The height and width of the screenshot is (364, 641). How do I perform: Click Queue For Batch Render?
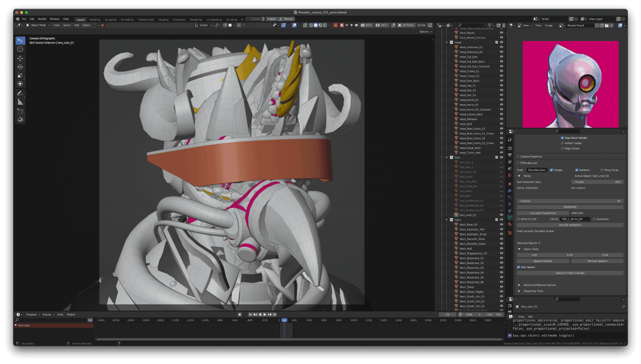coord(570,273)
